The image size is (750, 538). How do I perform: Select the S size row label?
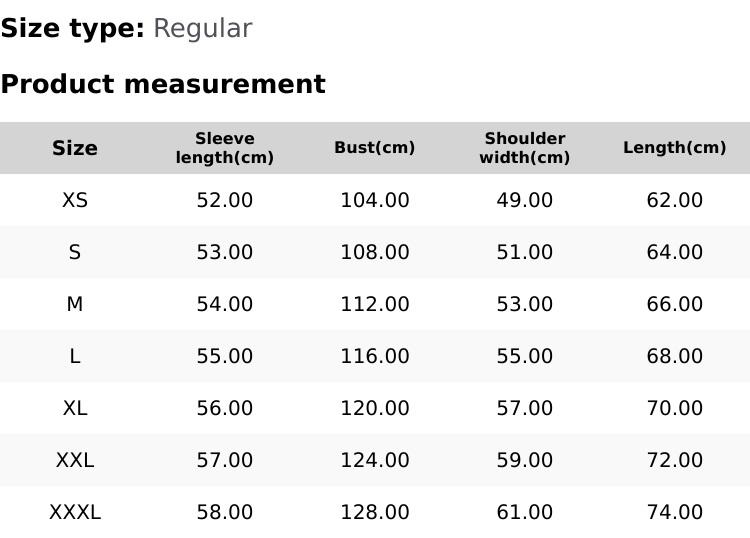click(x=75, y=252)
